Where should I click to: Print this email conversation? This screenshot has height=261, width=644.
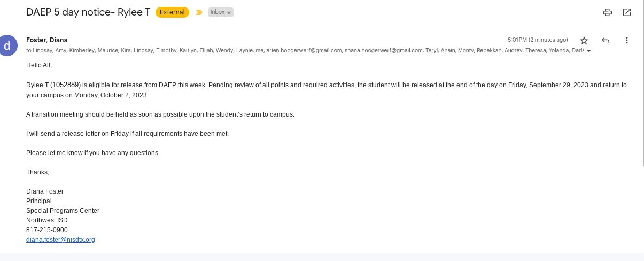coord(607,12)
